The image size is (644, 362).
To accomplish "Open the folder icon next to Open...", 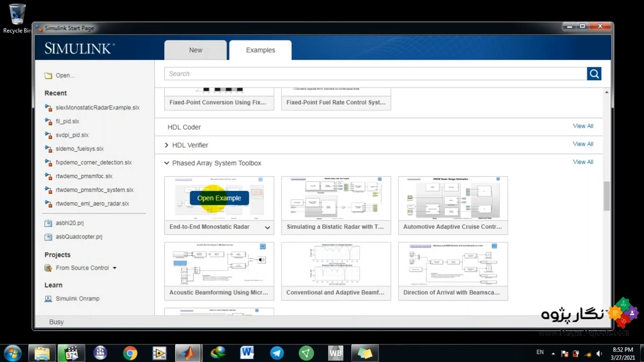I will 48,75.
